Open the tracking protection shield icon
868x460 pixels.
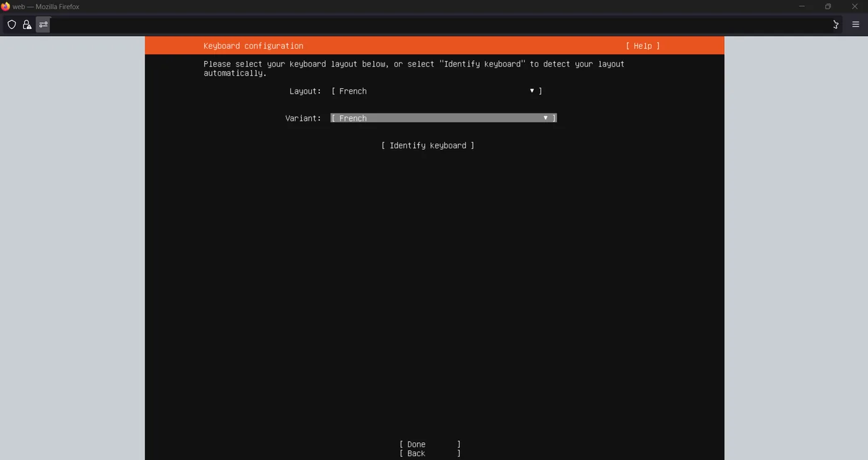tap(11, 25)
